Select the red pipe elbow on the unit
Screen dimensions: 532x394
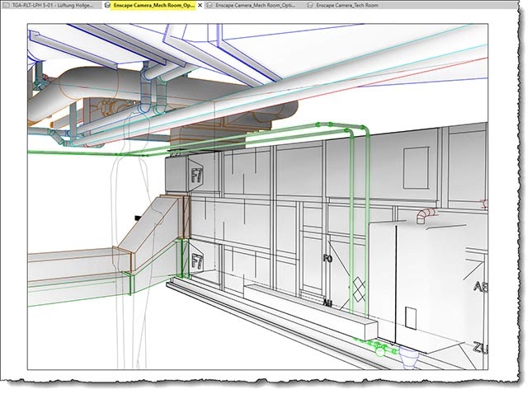[425, 215]
